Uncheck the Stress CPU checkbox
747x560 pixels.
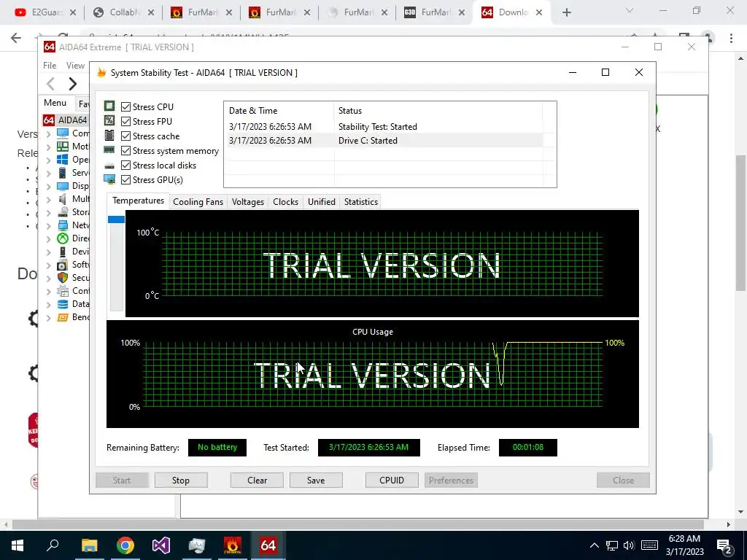(x=125, y=106)
